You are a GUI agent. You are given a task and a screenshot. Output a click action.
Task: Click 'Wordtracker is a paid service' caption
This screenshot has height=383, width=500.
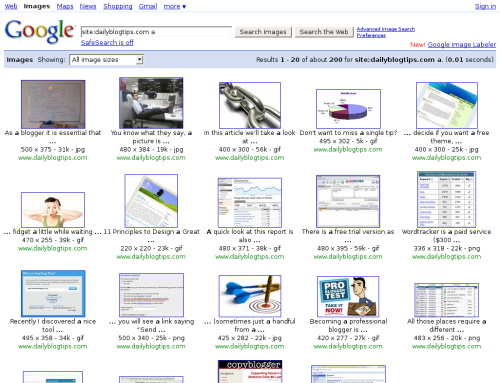point(447,236)
